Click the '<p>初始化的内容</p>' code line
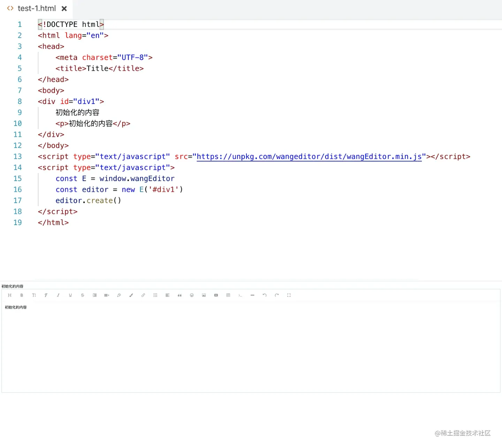 tap(93, 124)
